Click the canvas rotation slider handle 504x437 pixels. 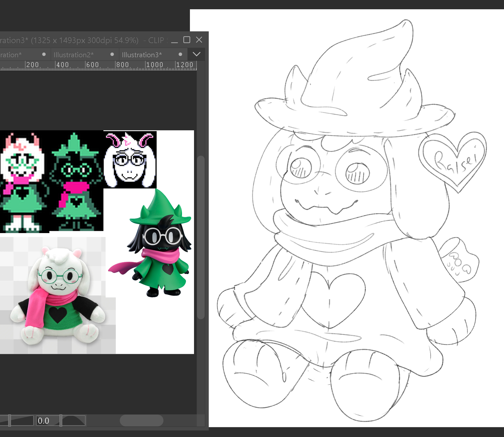tap(61, 421)
